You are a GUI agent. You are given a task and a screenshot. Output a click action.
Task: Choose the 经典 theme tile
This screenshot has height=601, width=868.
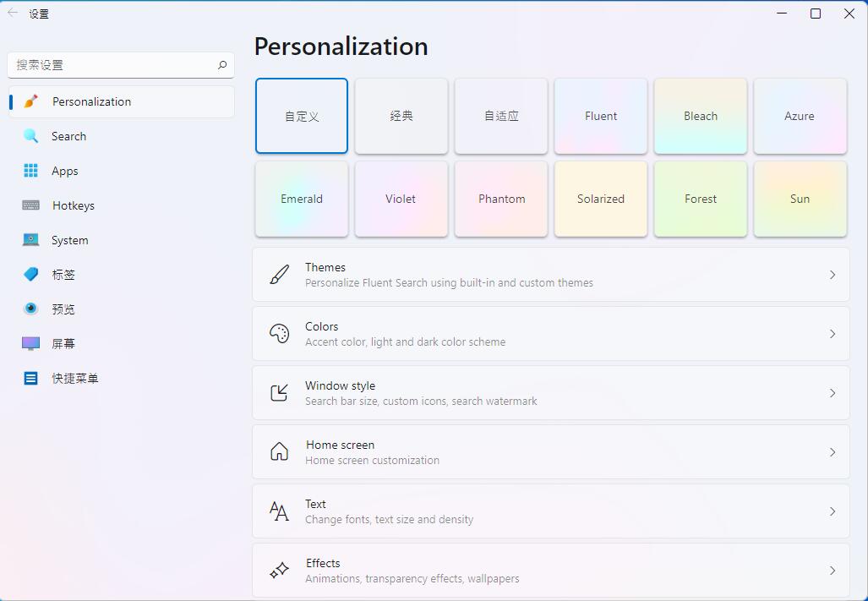tap(401, 117)
